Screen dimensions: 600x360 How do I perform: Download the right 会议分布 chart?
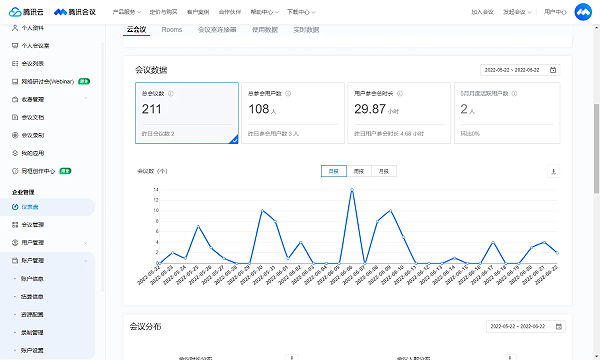[x=510, y=357]
